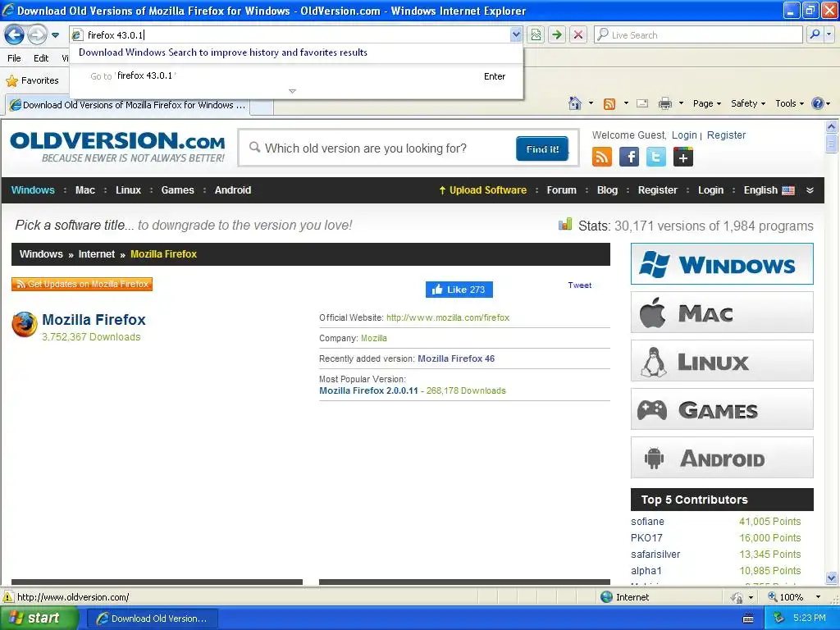The width and height of the screenshot is (840, 630).
Task: Open the Home button dropdown arrow
Action: click(x=591, y=103)
